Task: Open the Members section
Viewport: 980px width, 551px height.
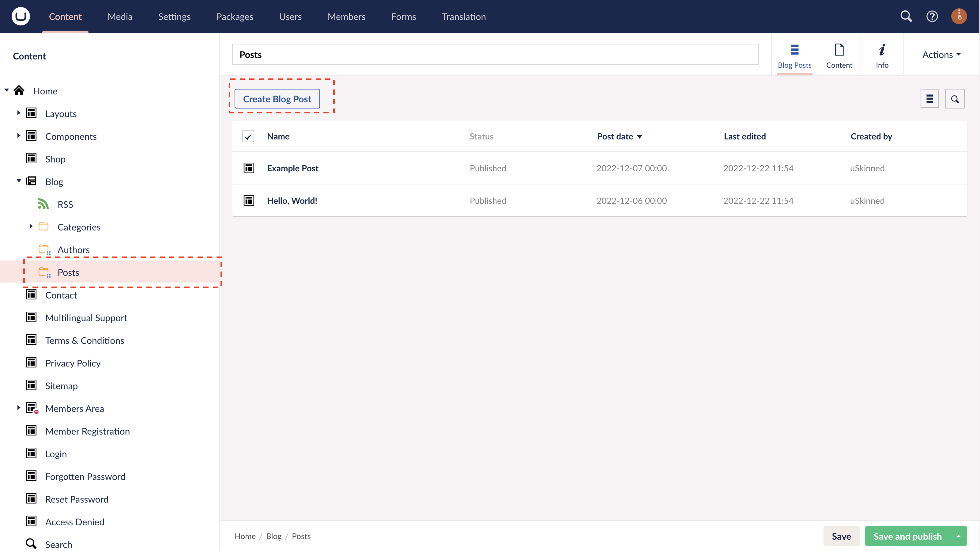Action: pyautogui.click(x=346, y=16)
